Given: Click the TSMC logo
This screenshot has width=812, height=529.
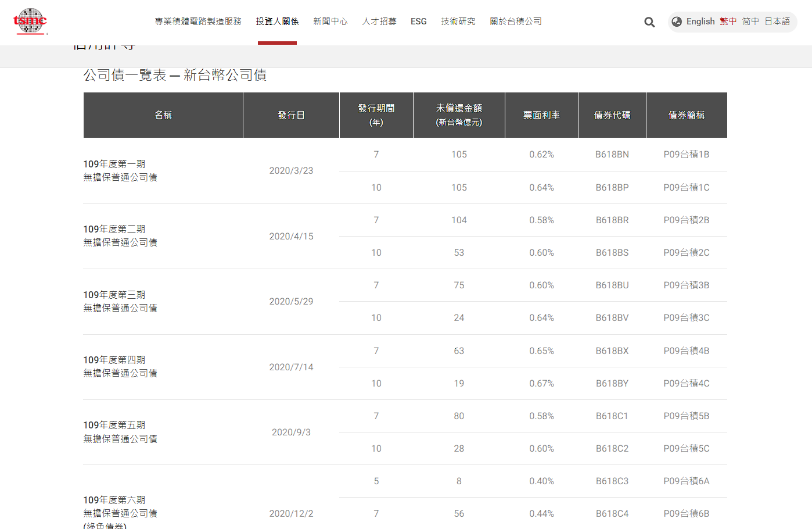Looking at the screenshot, I should point(30,22).
